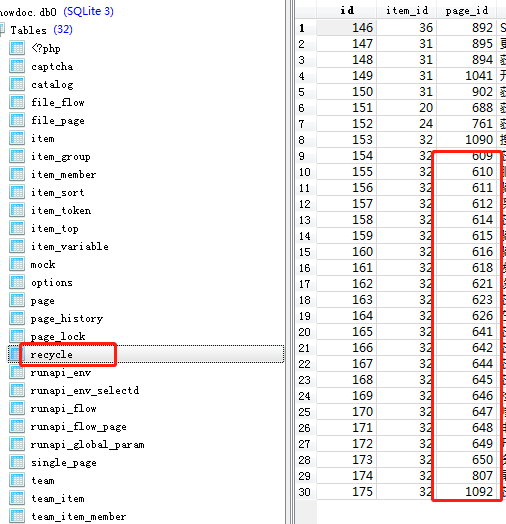Click the table icon beside single_page
The height and width of the screenshot is (524, 506).
point(17,463)
